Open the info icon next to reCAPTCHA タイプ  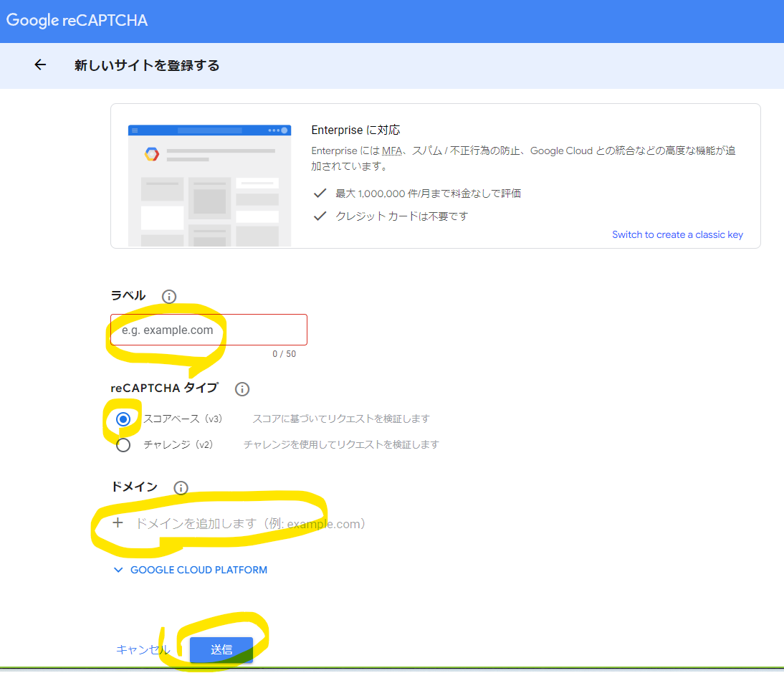pyautogui.click(x=242, y=389)
